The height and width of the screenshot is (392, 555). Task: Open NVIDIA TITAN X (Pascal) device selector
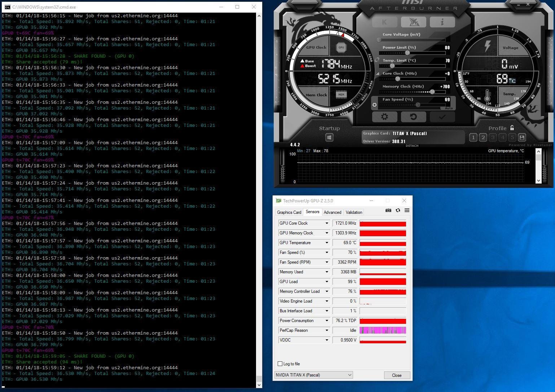click(x=313, y=375)
